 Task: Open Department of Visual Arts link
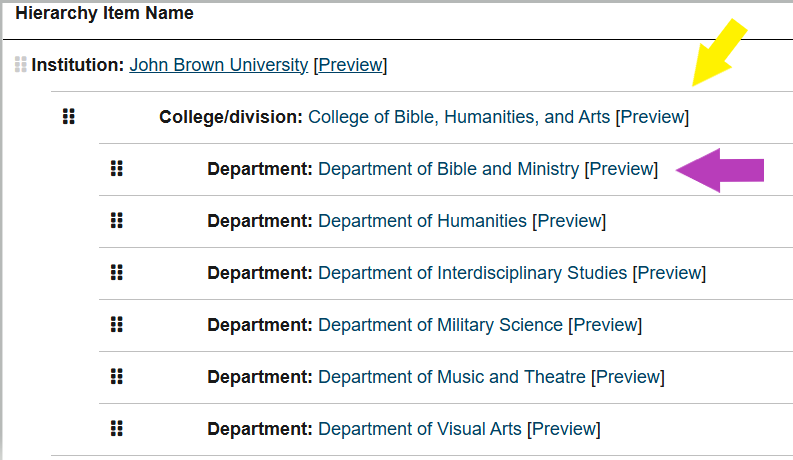tap(420, 429)
